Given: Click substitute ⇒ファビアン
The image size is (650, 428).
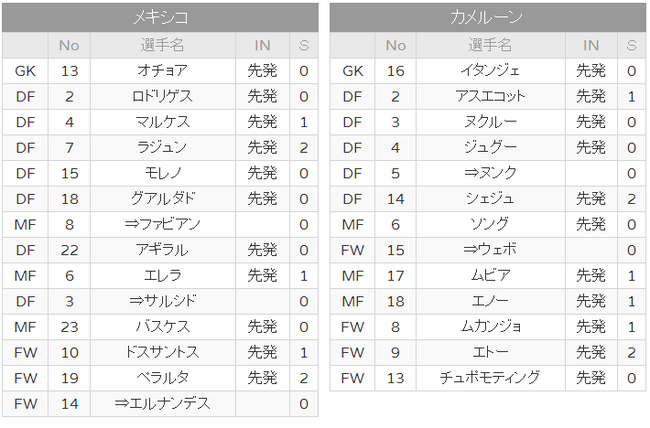Looking at the screenshot, I should (162, 224).
